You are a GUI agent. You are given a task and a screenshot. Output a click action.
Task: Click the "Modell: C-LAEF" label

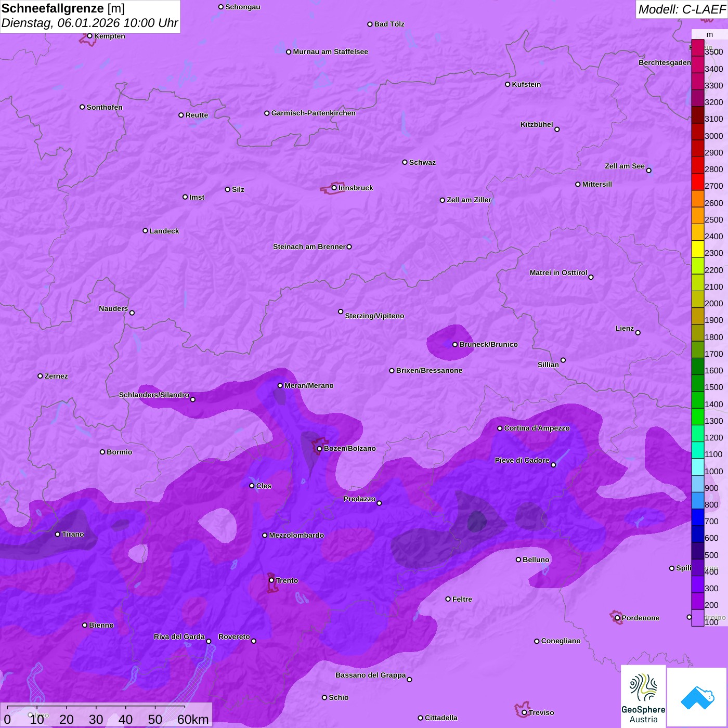click(682, 9)
